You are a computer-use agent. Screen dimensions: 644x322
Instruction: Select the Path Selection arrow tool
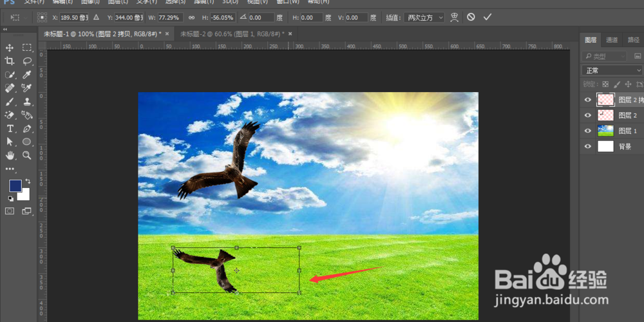(x=10, y=142)
